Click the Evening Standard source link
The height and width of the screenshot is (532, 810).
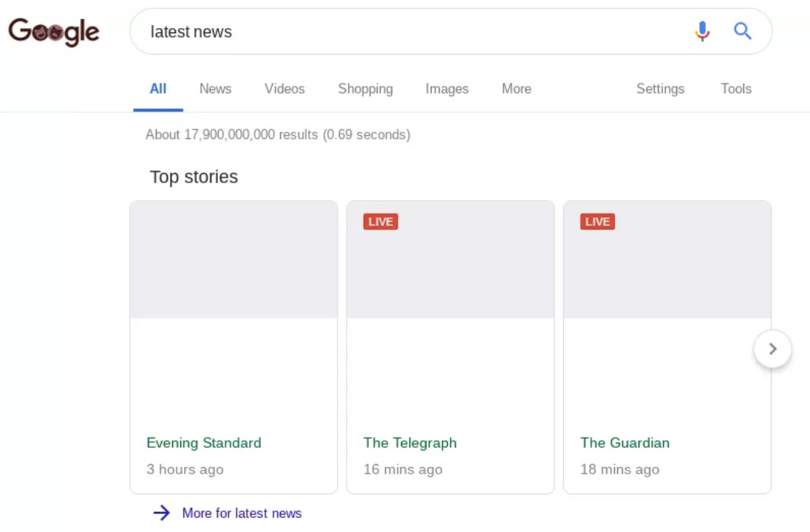204,443
